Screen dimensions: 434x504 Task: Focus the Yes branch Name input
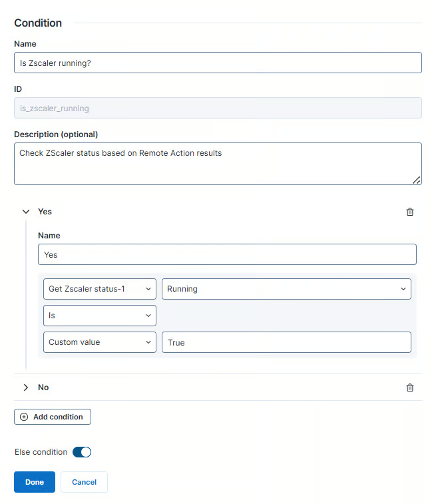click(x=227, y=254)
